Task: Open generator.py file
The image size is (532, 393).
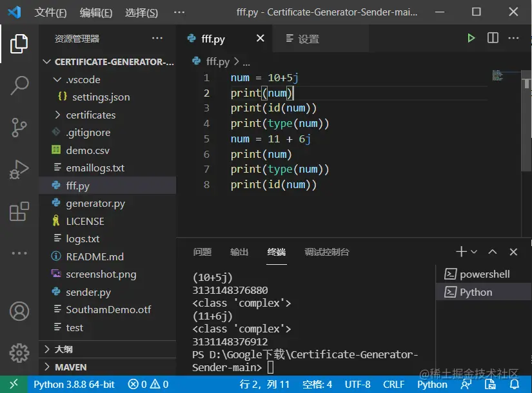Action: click(107, 204)
